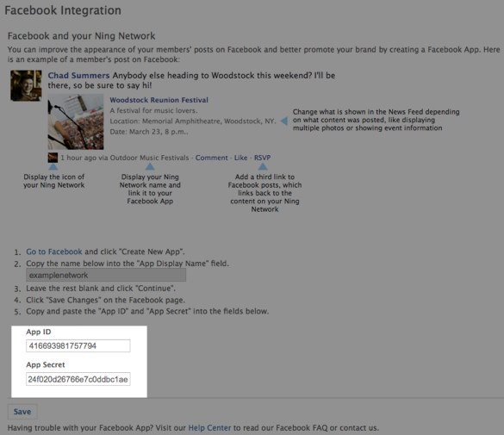Select the examplenetwork name field

[x=106, y=275]
